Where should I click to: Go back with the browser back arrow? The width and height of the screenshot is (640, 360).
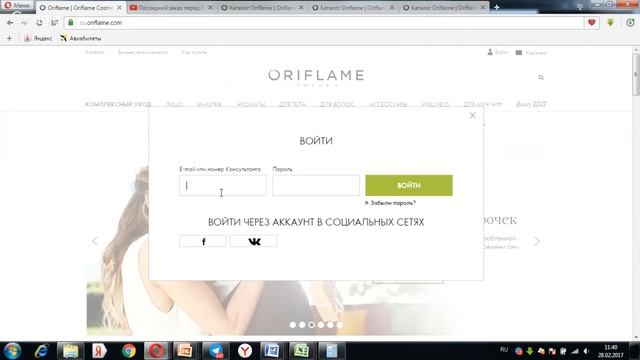10,23
